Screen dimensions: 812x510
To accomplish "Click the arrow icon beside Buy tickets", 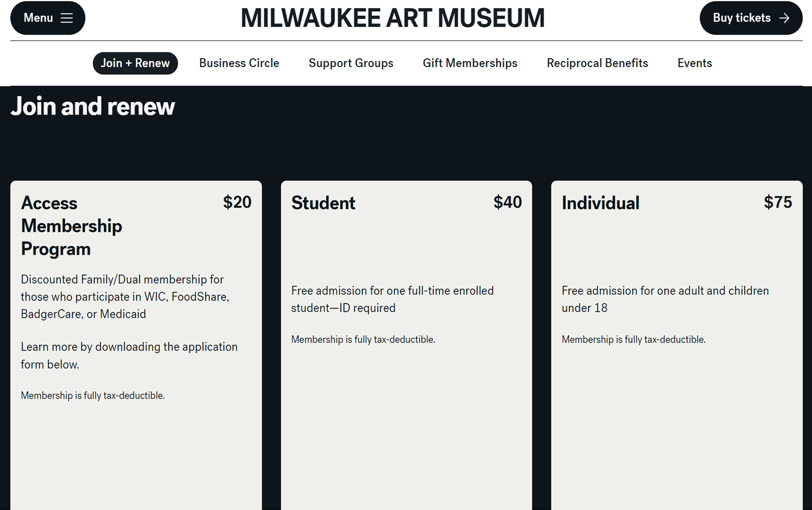I will pos(784,18).
